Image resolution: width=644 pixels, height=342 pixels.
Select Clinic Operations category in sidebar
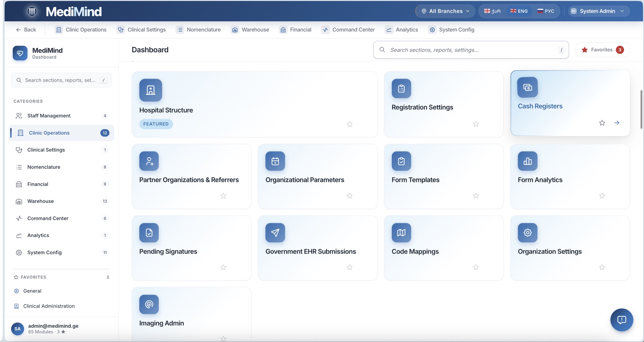pyautogui.click(x=61, y=133)
